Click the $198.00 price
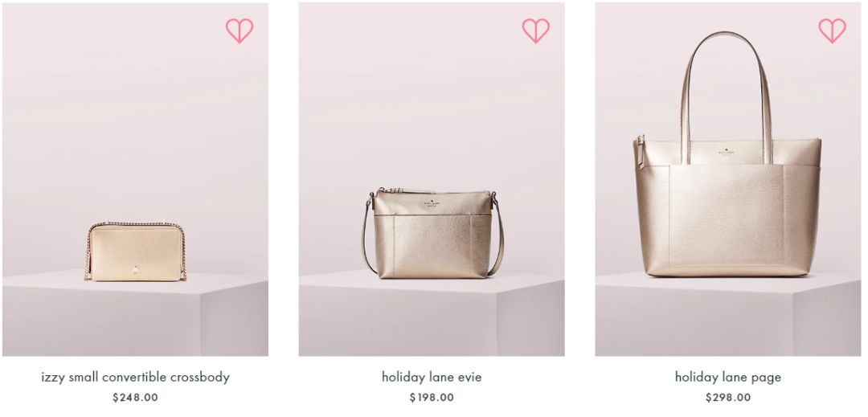The width and height of the screenshot is (868, 417). [432, 397]
